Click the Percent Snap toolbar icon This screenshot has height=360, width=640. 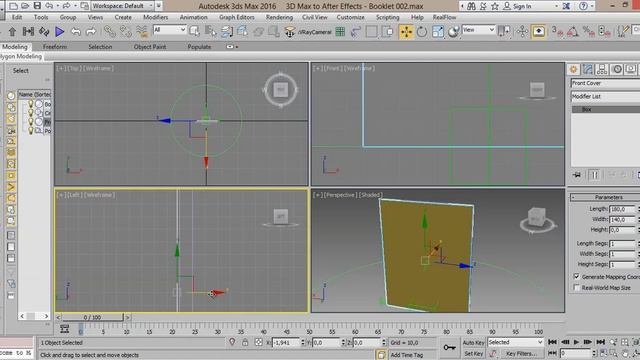pos(589,31)
